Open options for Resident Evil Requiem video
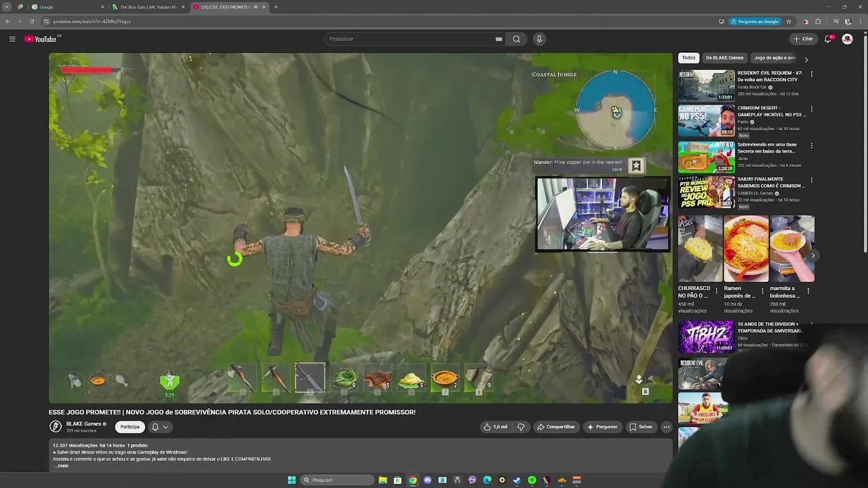 coord(811,73)
